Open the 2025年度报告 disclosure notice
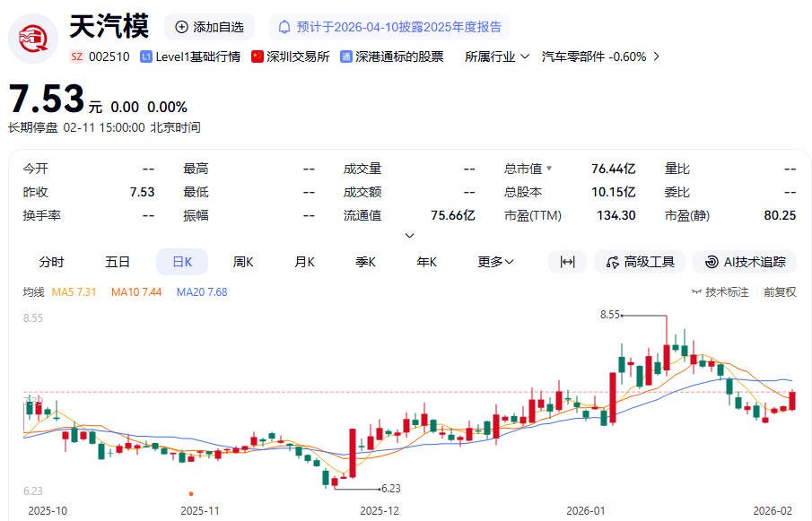The height and width of the screenshot is (521, 812). pos(389,27)
